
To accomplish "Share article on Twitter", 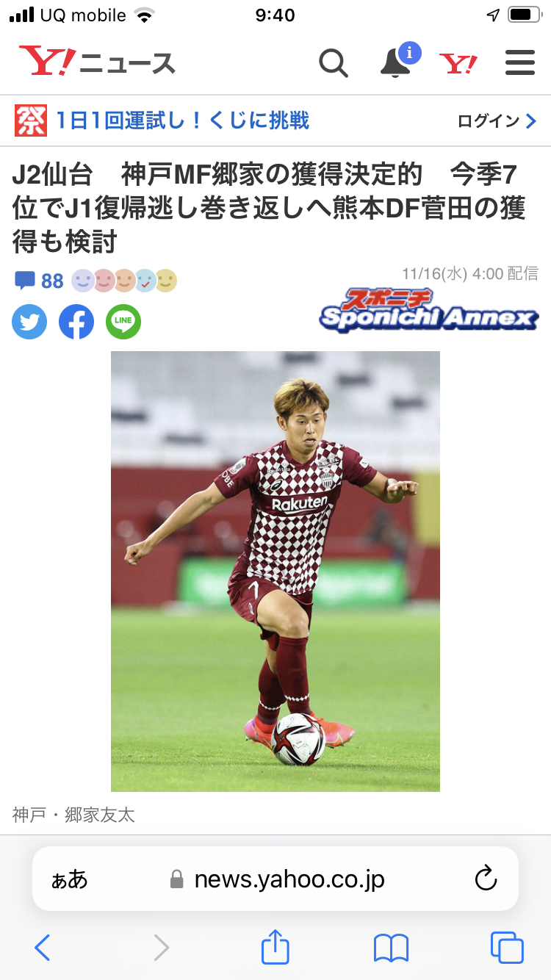I will [x=29, y=322].
